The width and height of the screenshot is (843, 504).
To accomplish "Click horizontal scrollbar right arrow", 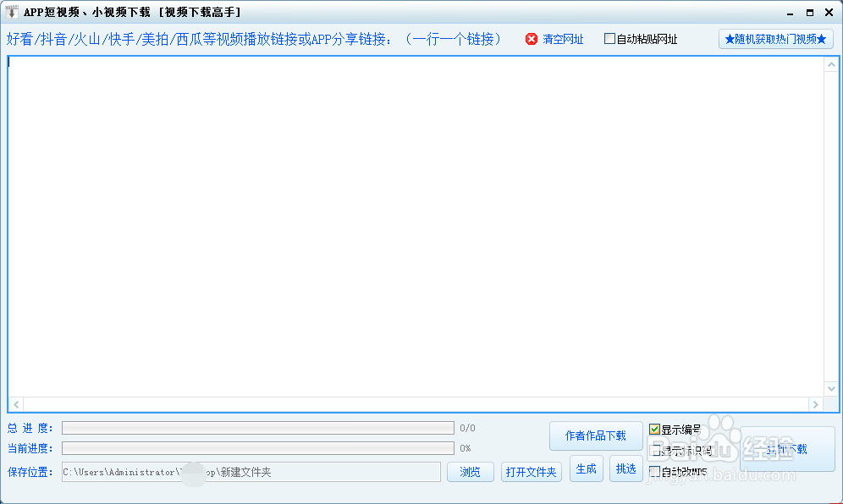I will 816,404.
